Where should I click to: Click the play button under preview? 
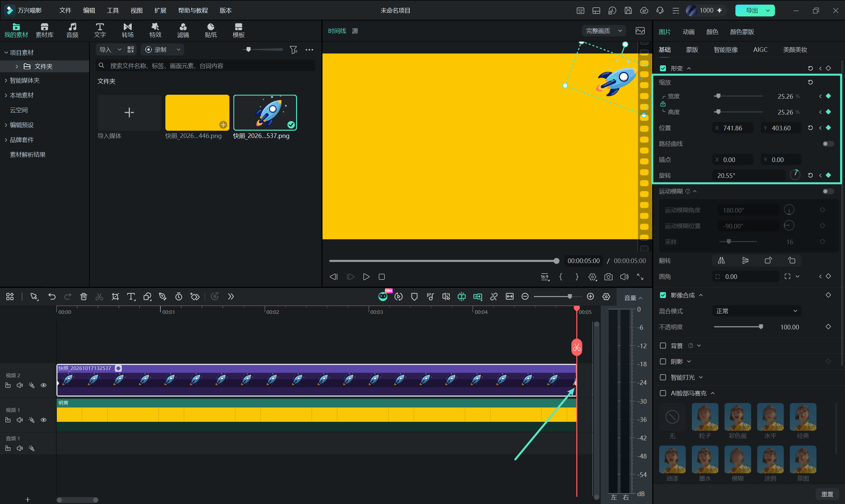pos(366,277)
